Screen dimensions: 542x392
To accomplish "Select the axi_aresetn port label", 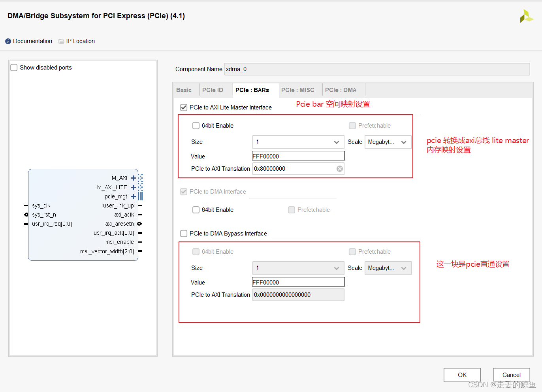I will coord(119,224).
